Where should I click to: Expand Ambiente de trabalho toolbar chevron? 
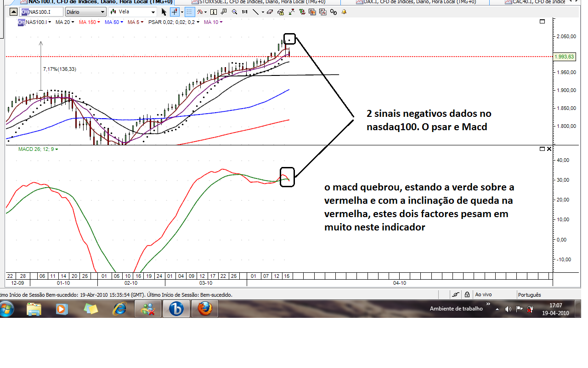pyautogui.click(x=488, y=304)
